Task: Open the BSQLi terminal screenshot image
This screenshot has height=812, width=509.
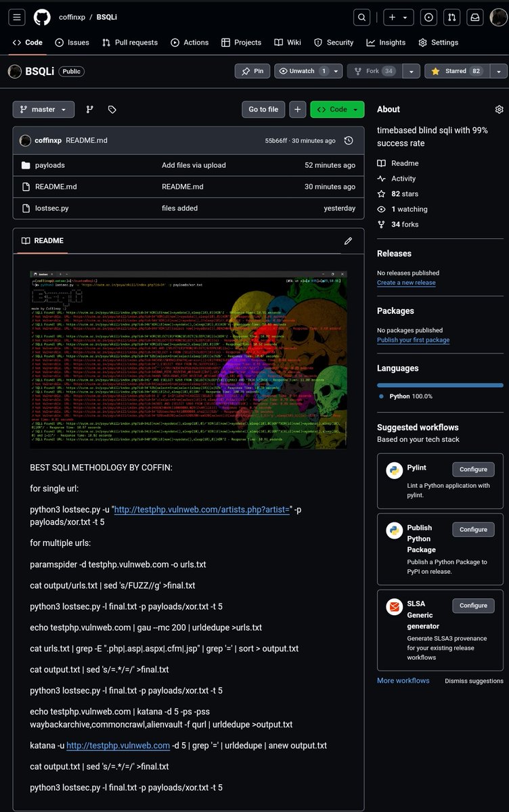Action: pyautogui.click(x=188, y=359)
